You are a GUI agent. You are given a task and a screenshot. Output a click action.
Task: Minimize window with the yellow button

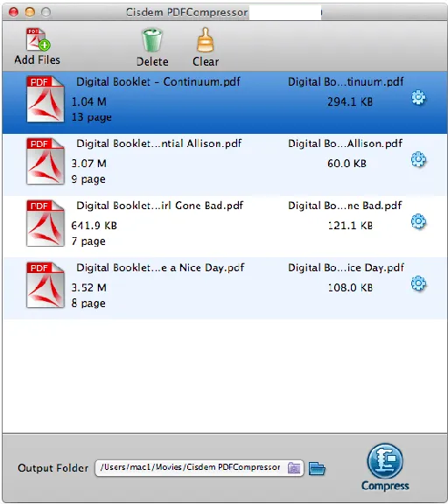(30, 12)
